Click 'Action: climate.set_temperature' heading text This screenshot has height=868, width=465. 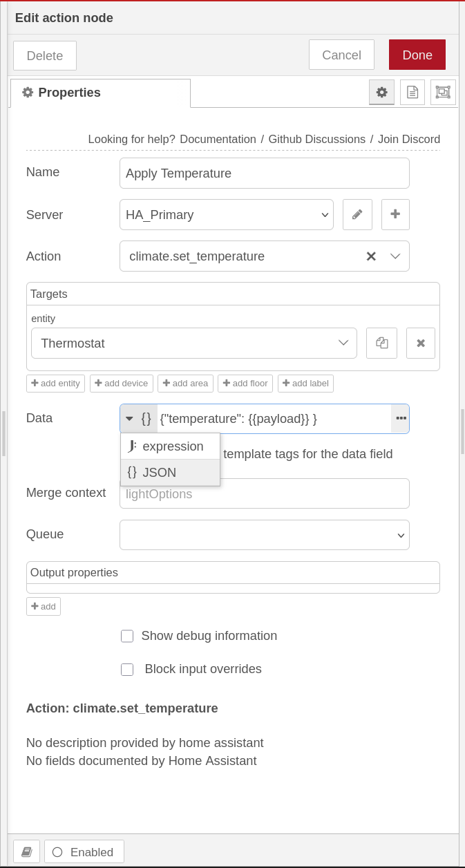(122, 708)
